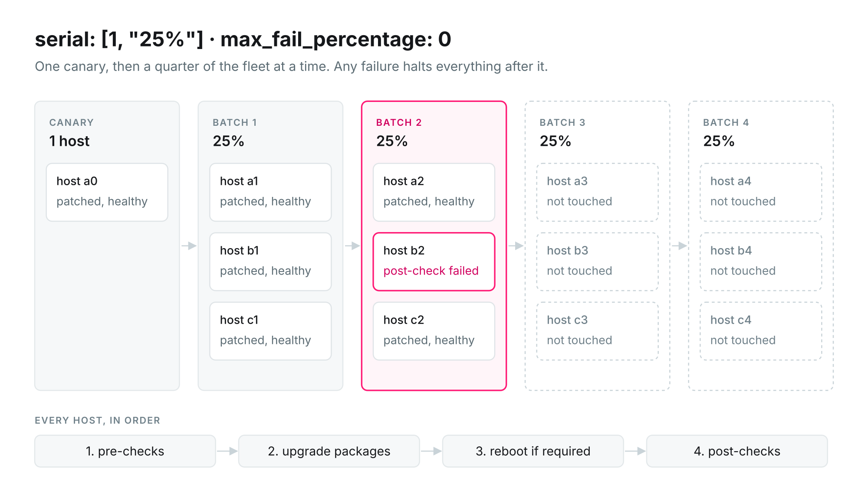Click arrow between Batch 1 and Batch 2
The height and width of the screenshot is (488, 868).
click(352, 246)
